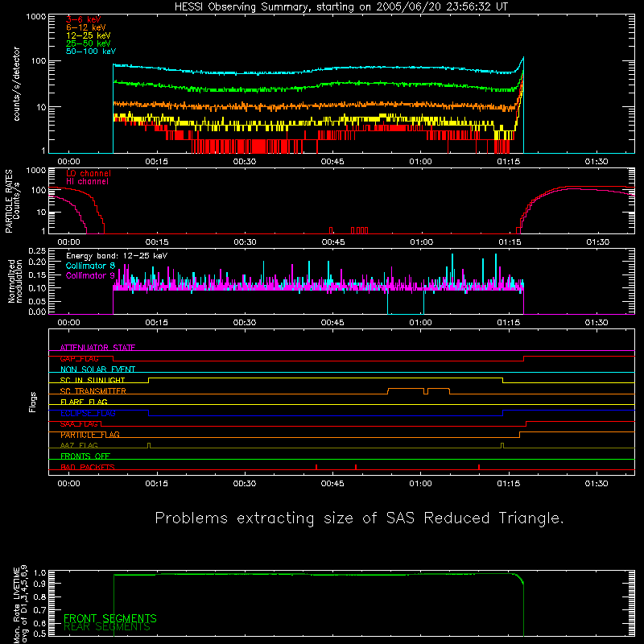Click the first BAD_PACKETS spike marker
This screenshot has height=644, width=644.
pyautogui.click(x=316, y=467)
